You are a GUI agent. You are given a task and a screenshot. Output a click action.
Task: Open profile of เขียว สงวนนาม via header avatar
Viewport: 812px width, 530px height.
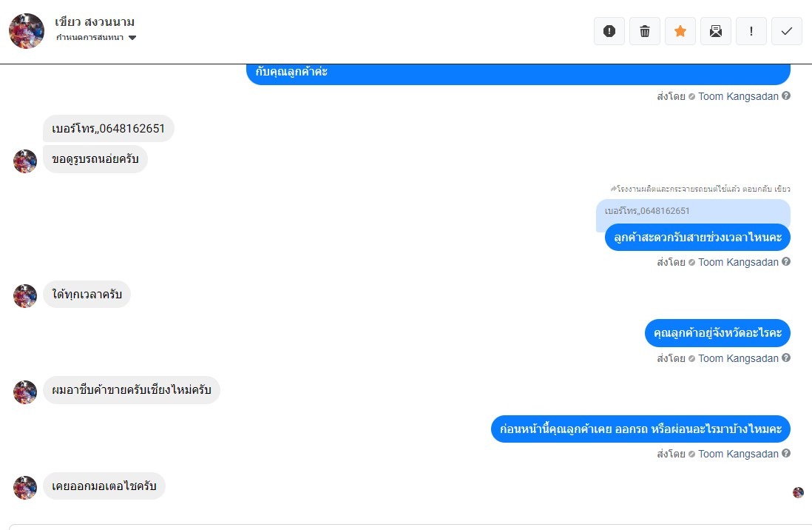coord(27,30)
